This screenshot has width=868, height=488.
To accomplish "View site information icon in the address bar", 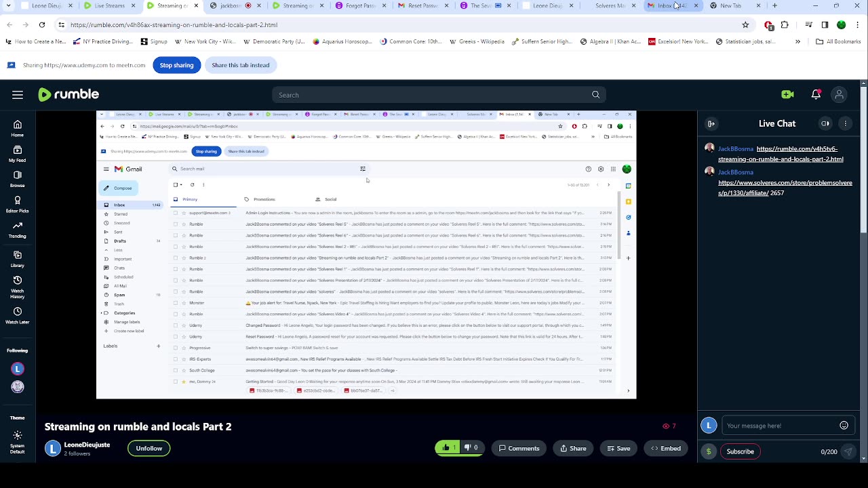I will [x=61, y=25].
